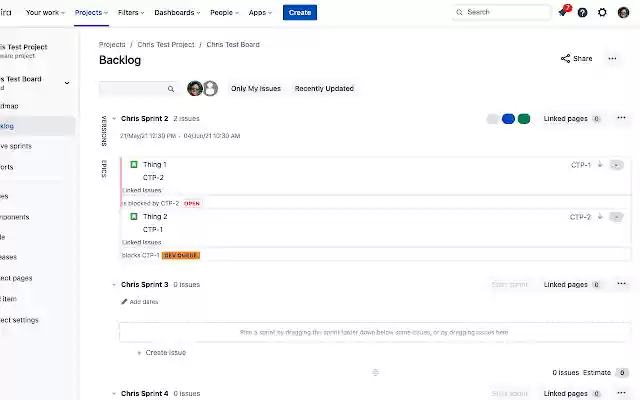Open Chris Sprint 3 more actions menu

[x=621, y=284]
